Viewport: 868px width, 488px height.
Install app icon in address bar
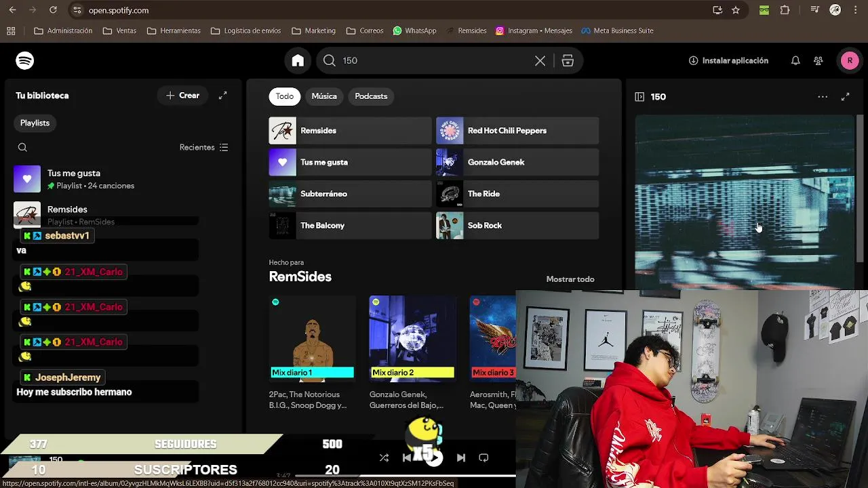coord(717,10)
